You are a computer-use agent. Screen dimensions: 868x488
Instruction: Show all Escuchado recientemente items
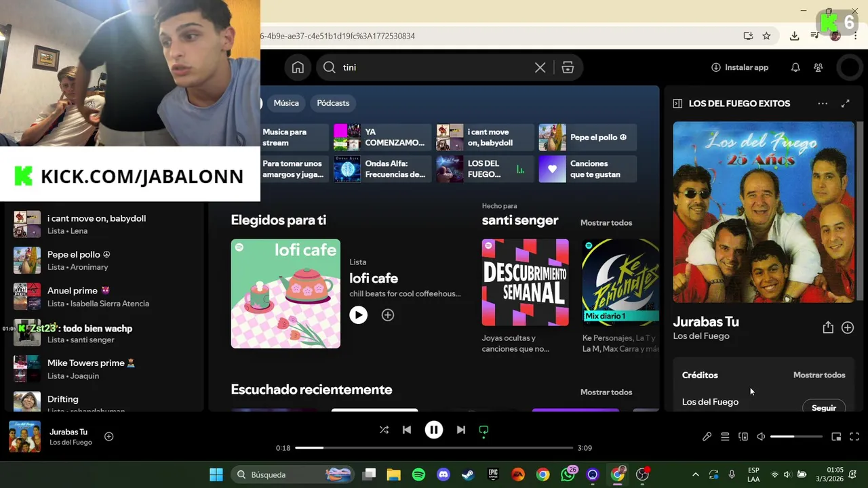606,392
